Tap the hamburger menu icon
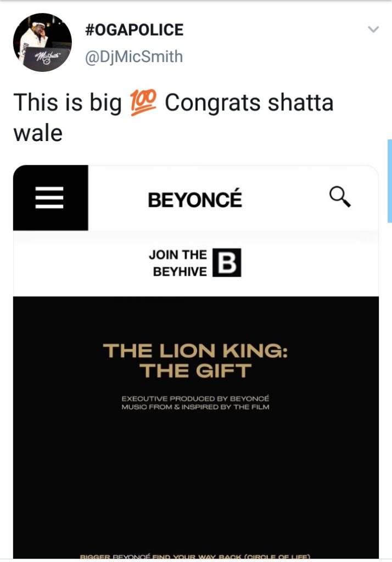Image resolution: width=392 pixels, height=562 pixels. pos(49,198)
